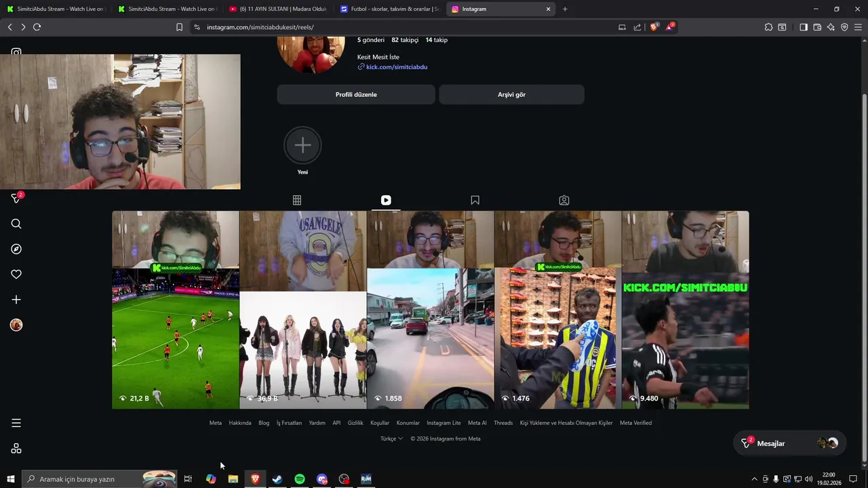Switch to the tagged photos tab
This screenshot has height=488, width=868.
click(x=564, y=200)
